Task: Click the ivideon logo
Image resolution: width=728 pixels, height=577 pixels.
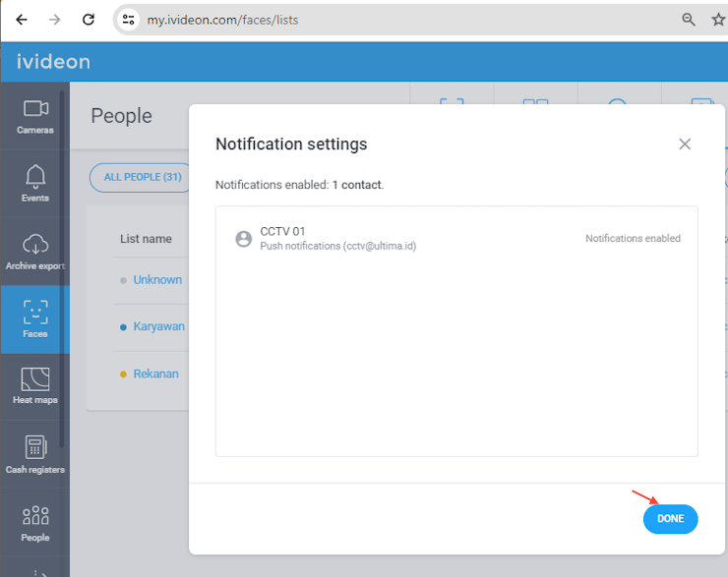Action: (x=53, y=62)
